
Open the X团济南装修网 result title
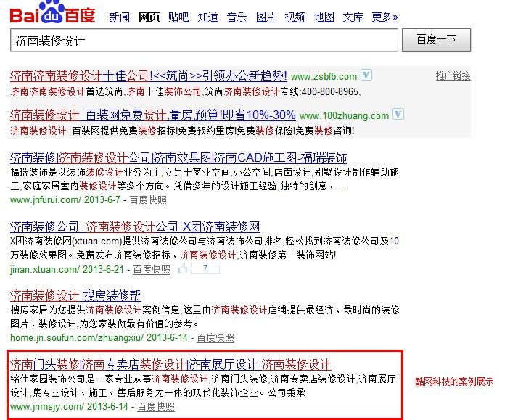135,226
